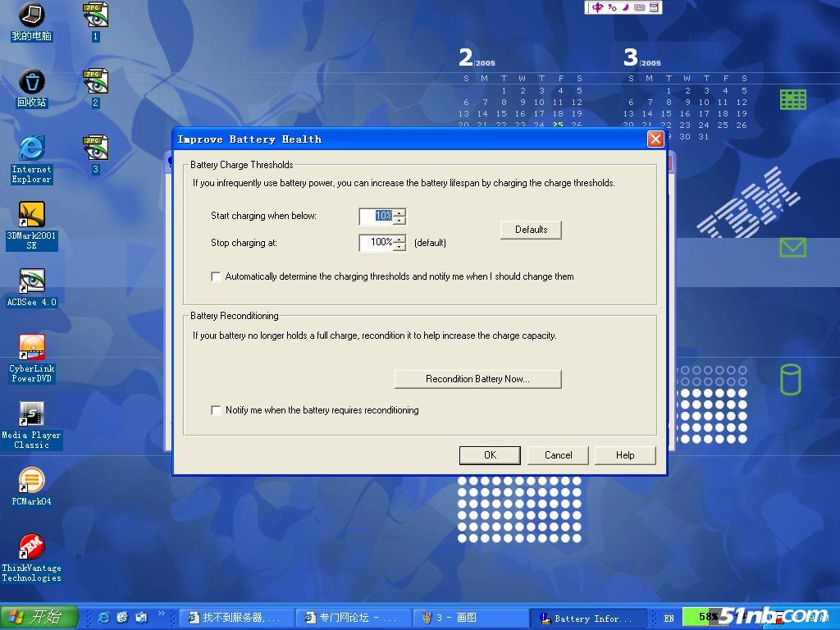
Task: Open the ThinkVantage Technologies desktop icon
Action: [x=31, y=548]
